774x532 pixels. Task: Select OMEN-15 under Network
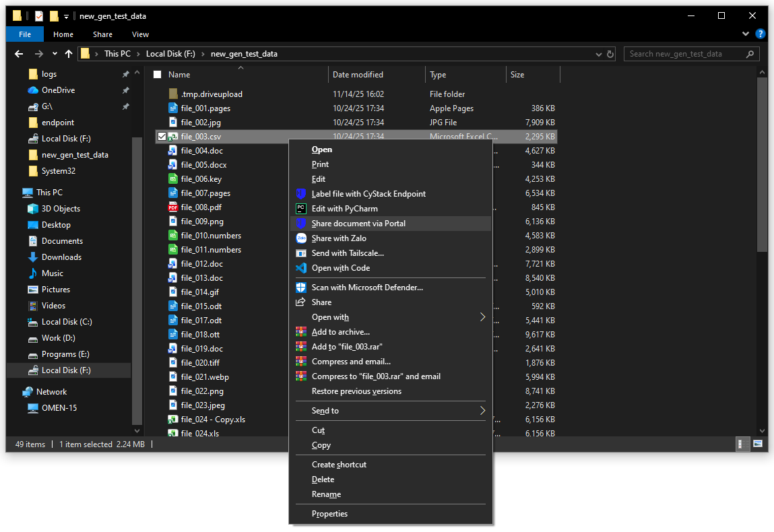[59, 407]
